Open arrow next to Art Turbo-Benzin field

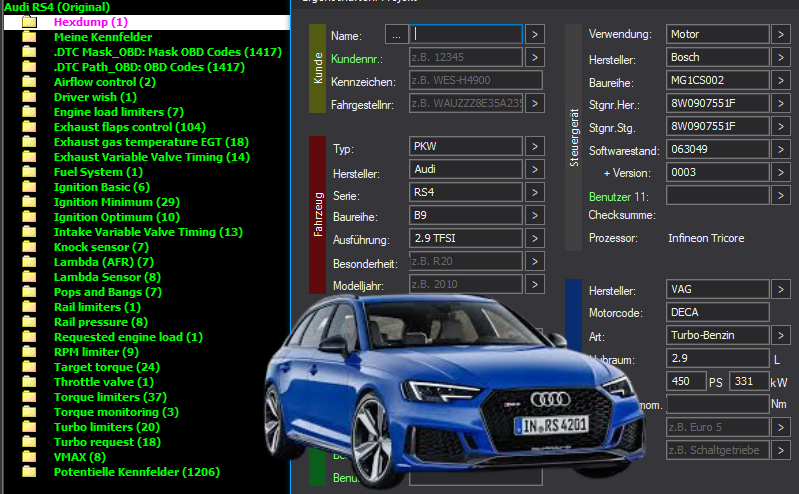click(781, 335)
